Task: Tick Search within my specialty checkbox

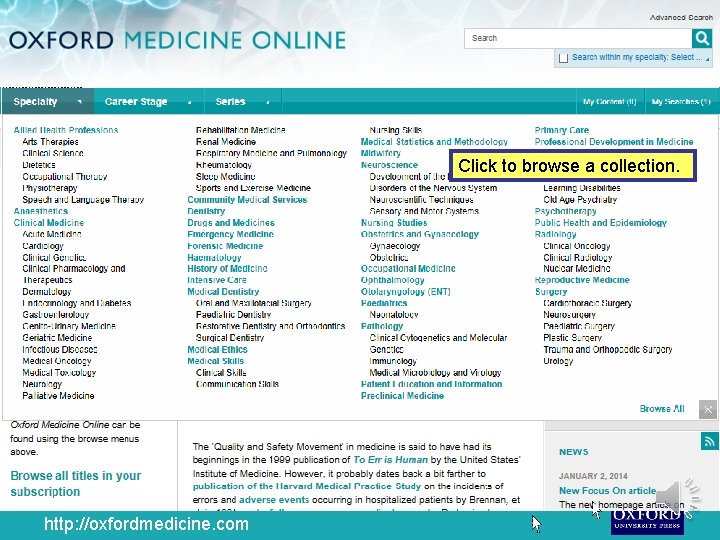Action: click(563, 58)
